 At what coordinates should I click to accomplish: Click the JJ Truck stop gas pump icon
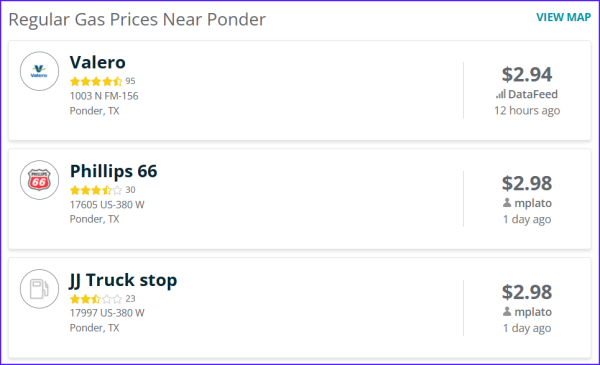[39, 288]
